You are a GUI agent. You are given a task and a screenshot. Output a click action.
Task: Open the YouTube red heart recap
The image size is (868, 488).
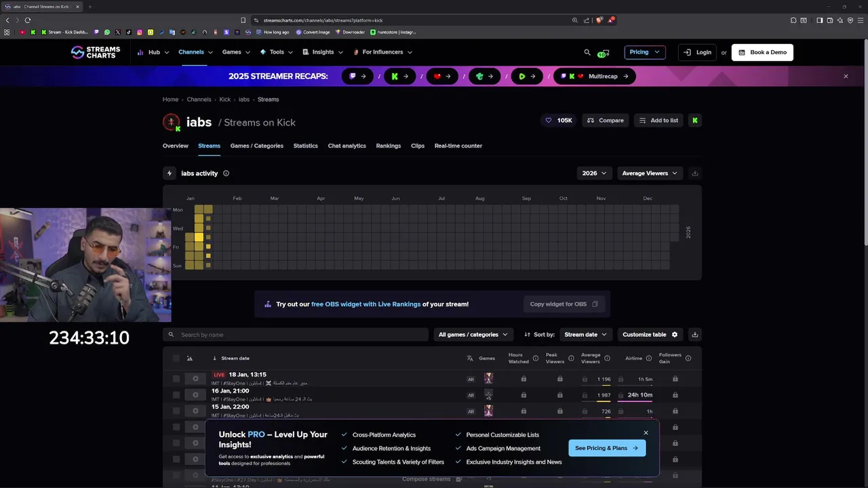(442, 77)
